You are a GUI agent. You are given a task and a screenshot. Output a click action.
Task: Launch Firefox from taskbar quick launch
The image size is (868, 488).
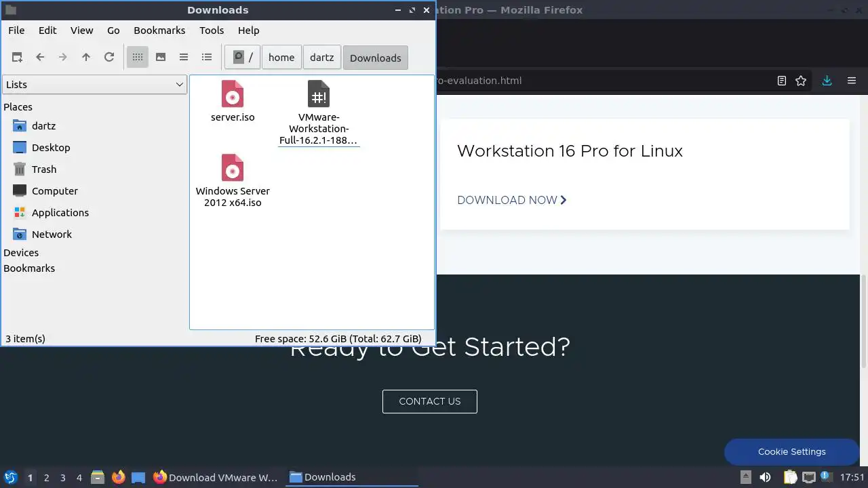point(119,477)
